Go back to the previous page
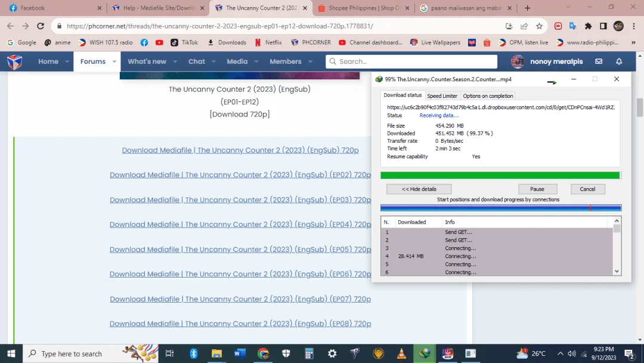Viewport: 644px width, 363px height. (10, 26)
